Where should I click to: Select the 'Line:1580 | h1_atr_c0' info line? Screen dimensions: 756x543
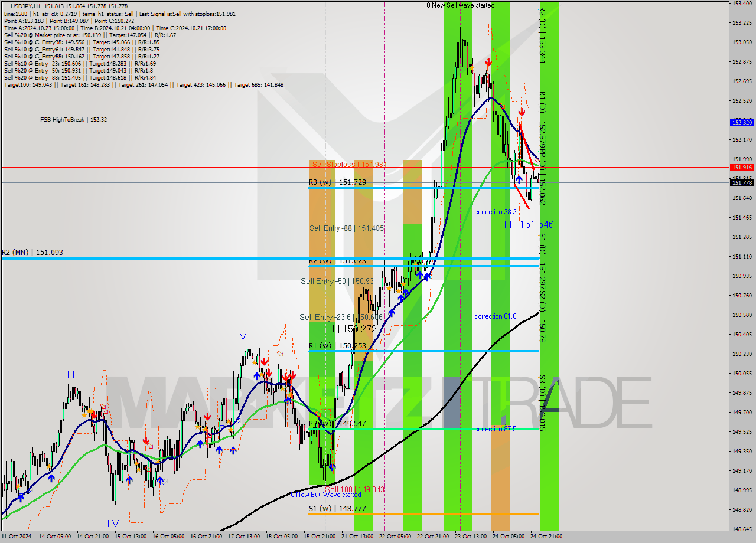[120, 14]
